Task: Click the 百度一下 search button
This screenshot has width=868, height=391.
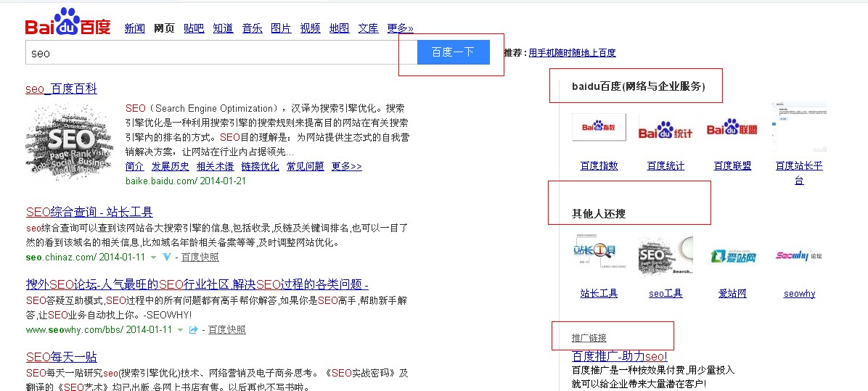Action: coord(454,52)
